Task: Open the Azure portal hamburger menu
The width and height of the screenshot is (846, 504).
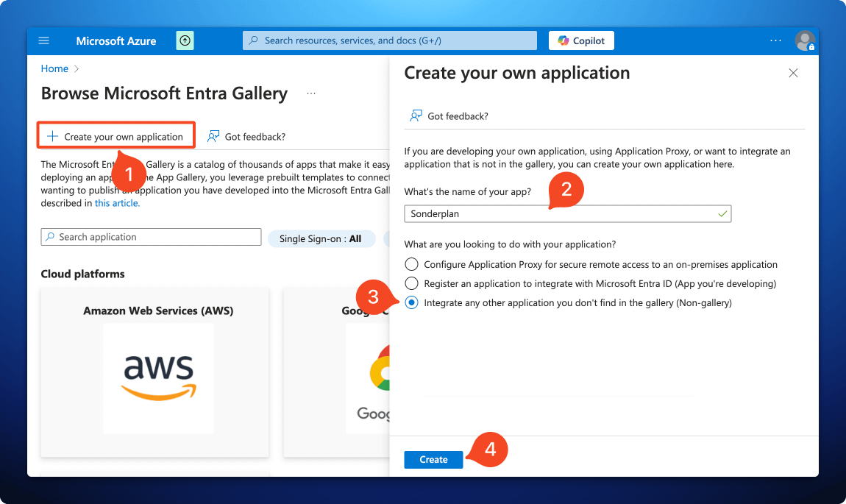Action: tap(43, 40)
